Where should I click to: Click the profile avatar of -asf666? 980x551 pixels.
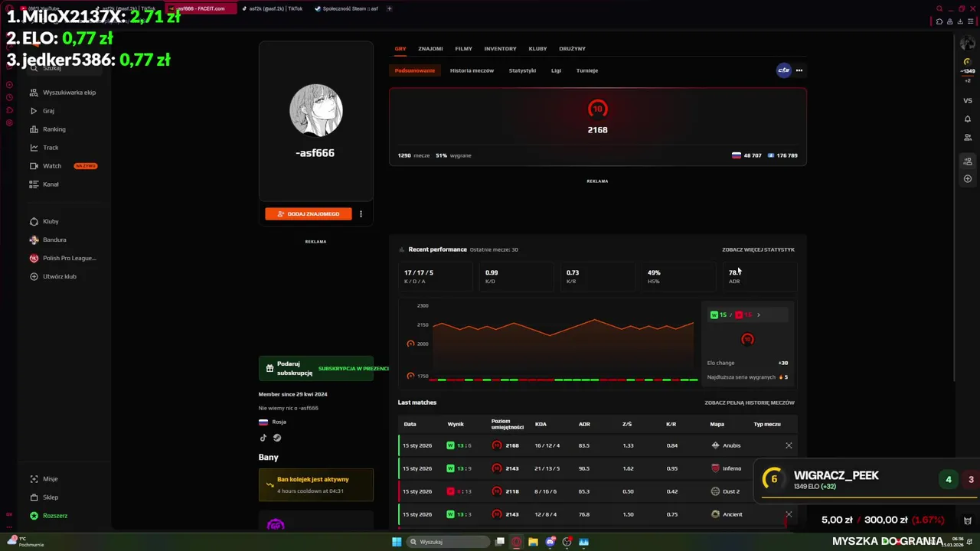point(315,110)
